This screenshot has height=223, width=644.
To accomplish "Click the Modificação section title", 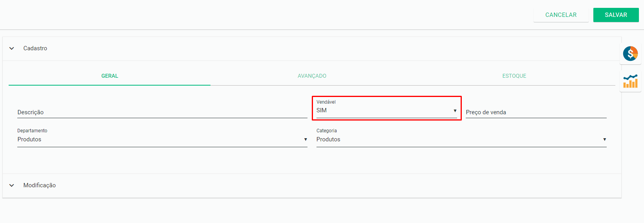I will tap(40, 185).
